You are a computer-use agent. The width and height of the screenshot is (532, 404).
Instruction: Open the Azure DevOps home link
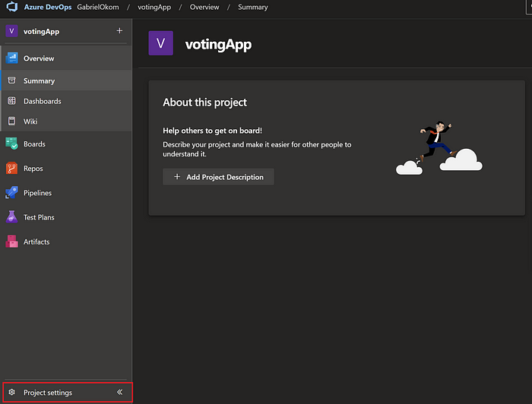[47, 7]
